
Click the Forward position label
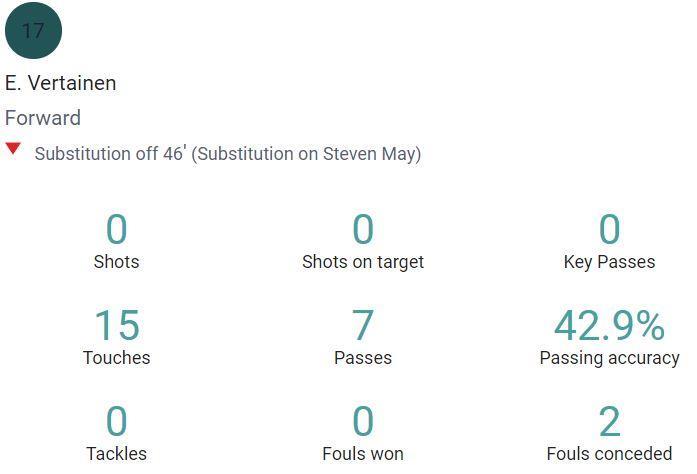tap(43, 118)
